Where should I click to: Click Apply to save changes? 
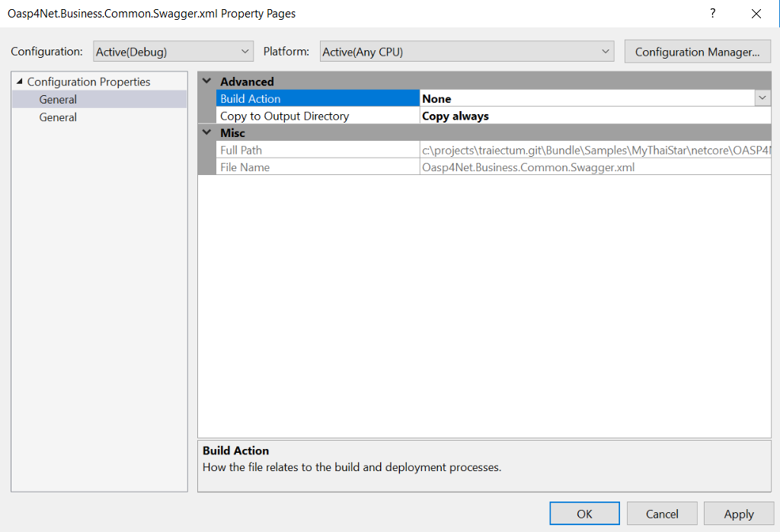738,514
